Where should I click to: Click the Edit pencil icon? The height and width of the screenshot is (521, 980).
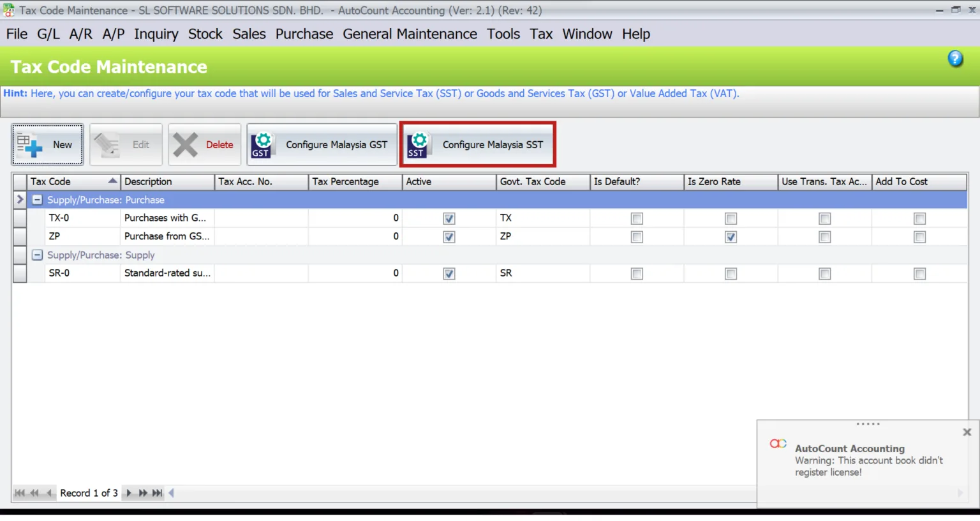pos(107,144)
